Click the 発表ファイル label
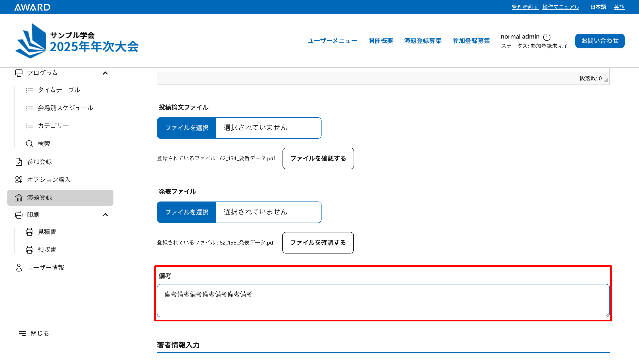This screenshot has width=639, height=364. [177, 192]
